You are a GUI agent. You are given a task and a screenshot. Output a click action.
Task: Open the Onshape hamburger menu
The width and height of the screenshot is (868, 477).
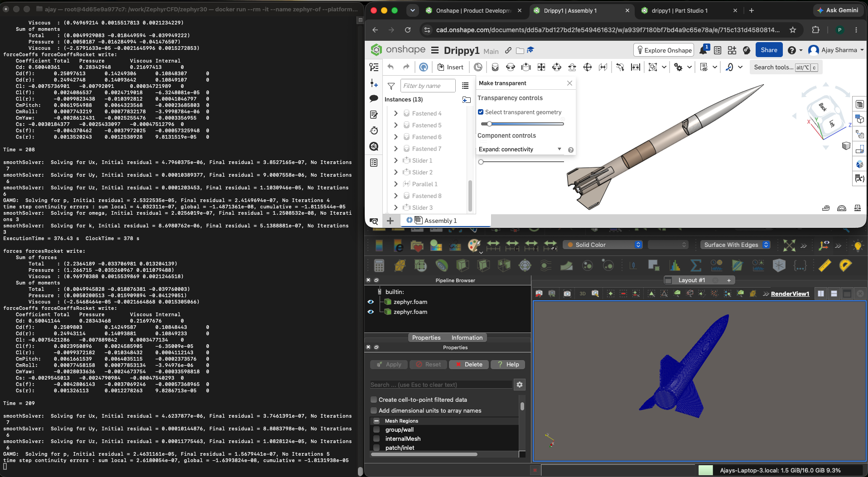coord(435,50)
